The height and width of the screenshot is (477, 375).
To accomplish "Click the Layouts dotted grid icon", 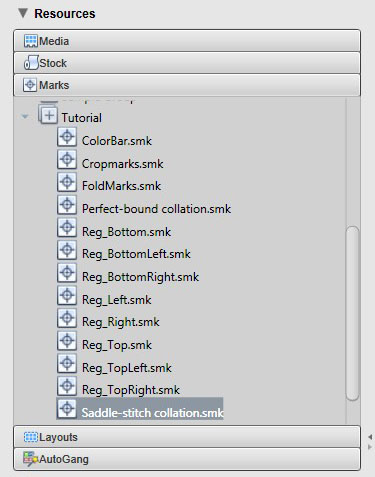I will click(30, 437).
